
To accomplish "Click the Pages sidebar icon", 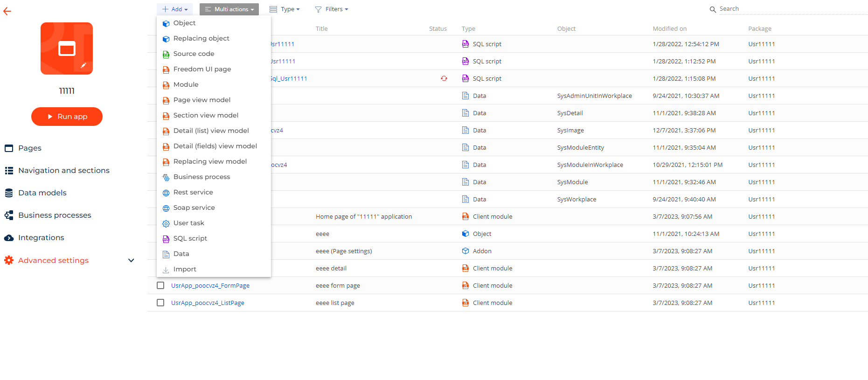I will coord(9,148).
